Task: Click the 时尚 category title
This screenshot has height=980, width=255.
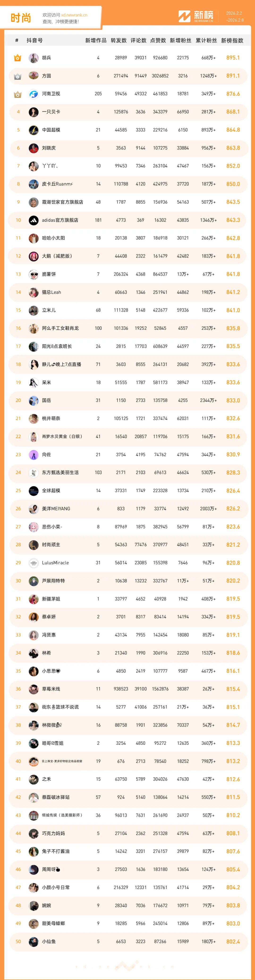Action: pyautogui.click(x=21, y=18)
